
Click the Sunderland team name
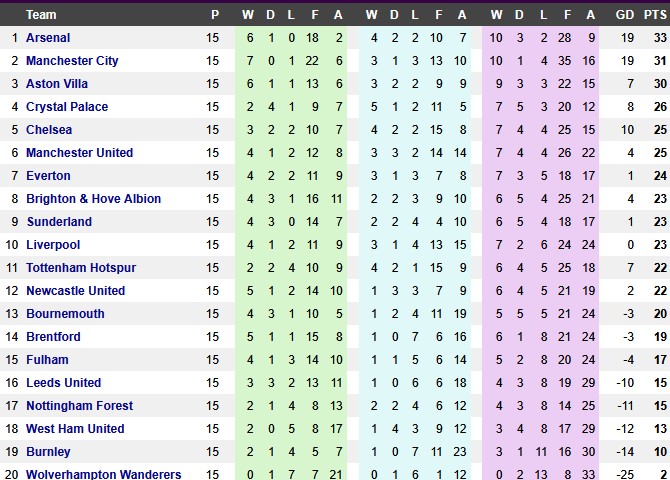59,222
